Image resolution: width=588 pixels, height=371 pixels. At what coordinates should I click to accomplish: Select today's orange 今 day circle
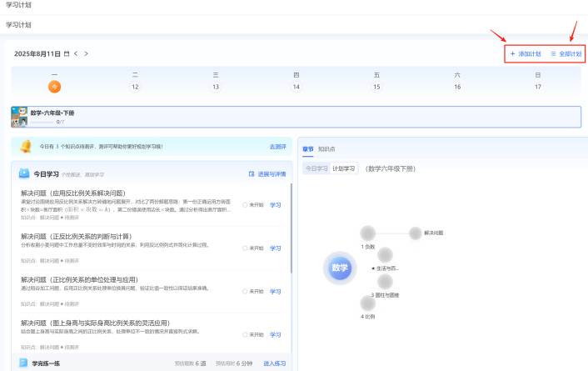click(54, 86)
